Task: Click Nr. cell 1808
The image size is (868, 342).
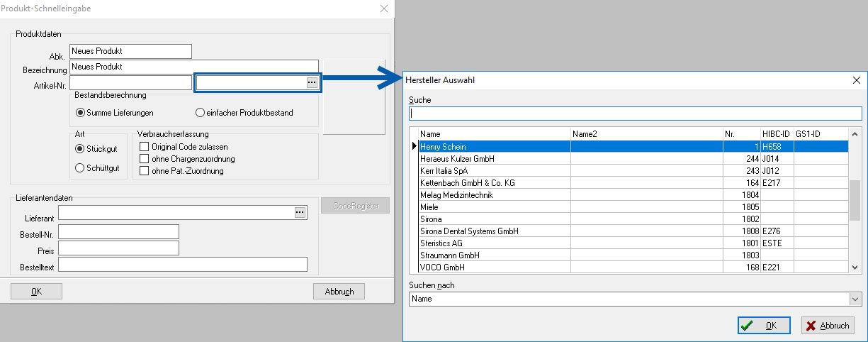Action: [x=742, y=231]
